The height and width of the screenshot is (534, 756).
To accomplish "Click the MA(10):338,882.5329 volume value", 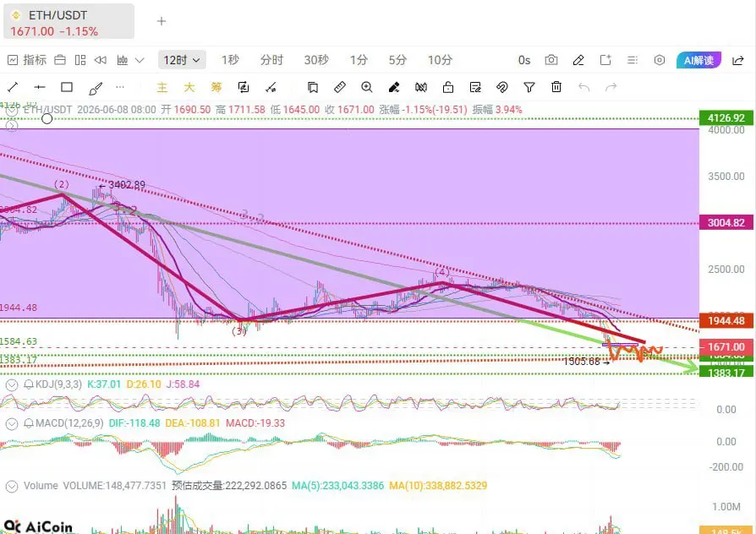I will tap(438, 486).
